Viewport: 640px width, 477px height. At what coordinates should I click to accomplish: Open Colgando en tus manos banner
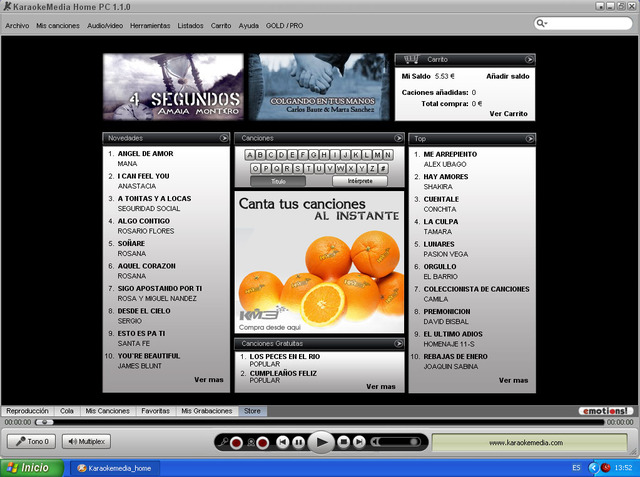319,87
